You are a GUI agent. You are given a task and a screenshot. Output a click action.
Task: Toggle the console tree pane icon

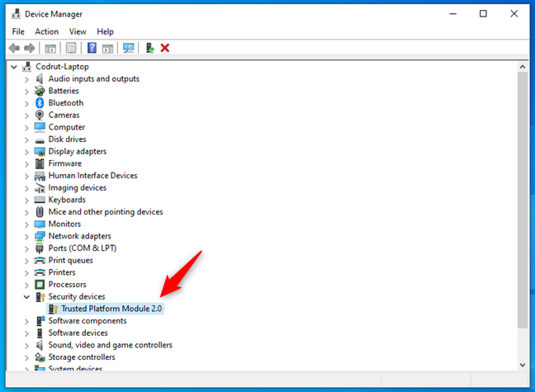point(50,49)
